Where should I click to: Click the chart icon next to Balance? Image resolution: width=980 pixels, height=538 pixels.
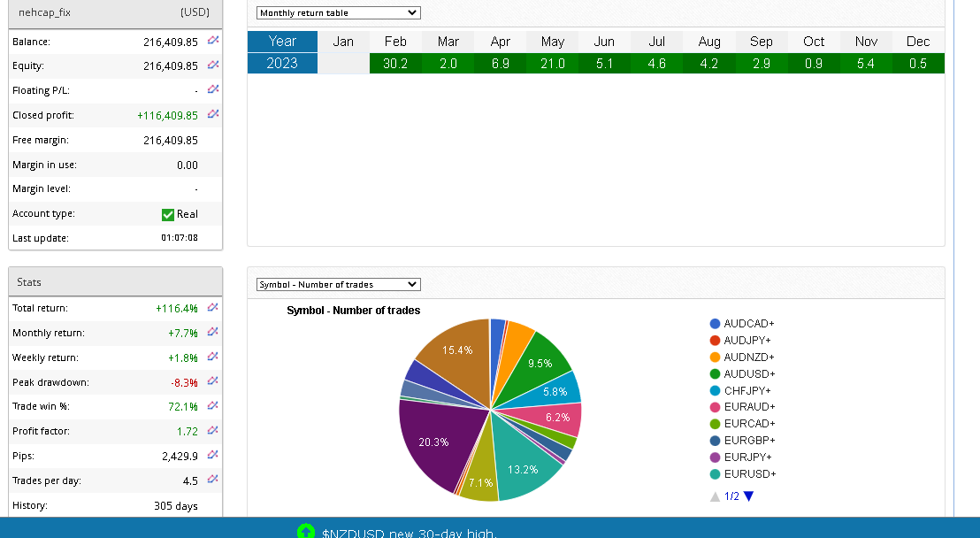click(x=213, y=41)
